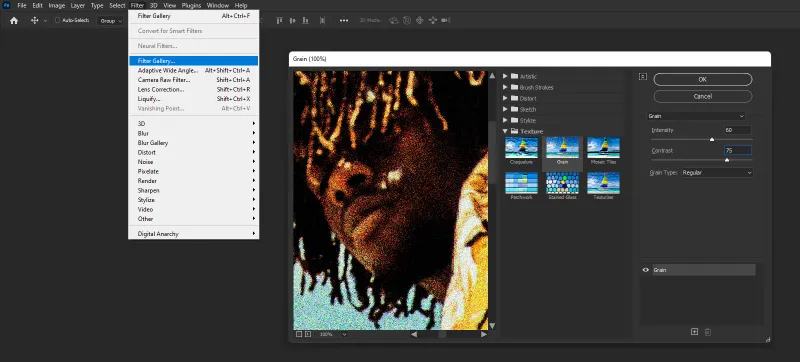Click the new effect layer plus icon
This screenshot has width=800, height=362.
click(x=694, y=332)
